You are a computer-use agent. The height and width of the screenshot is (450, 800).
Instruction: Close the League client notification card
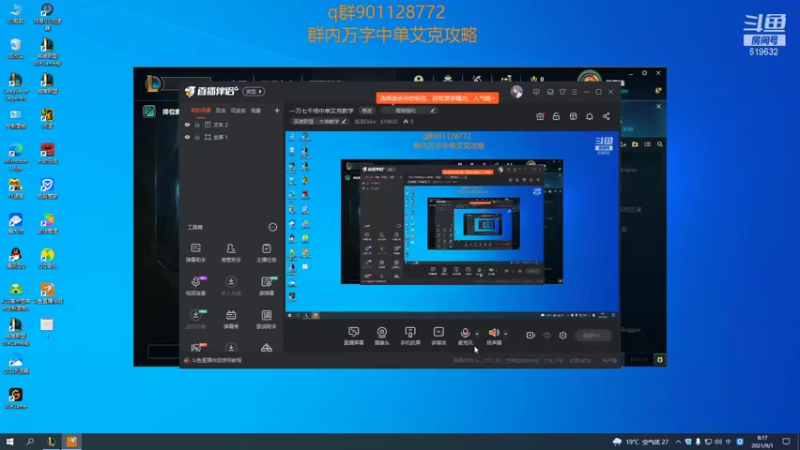[x=659, y=106]
